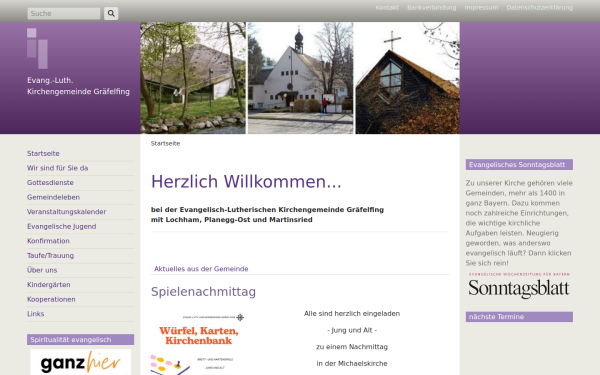Open the Kooperationen menu item
The image size is (600, 375).
click(51, 299)
